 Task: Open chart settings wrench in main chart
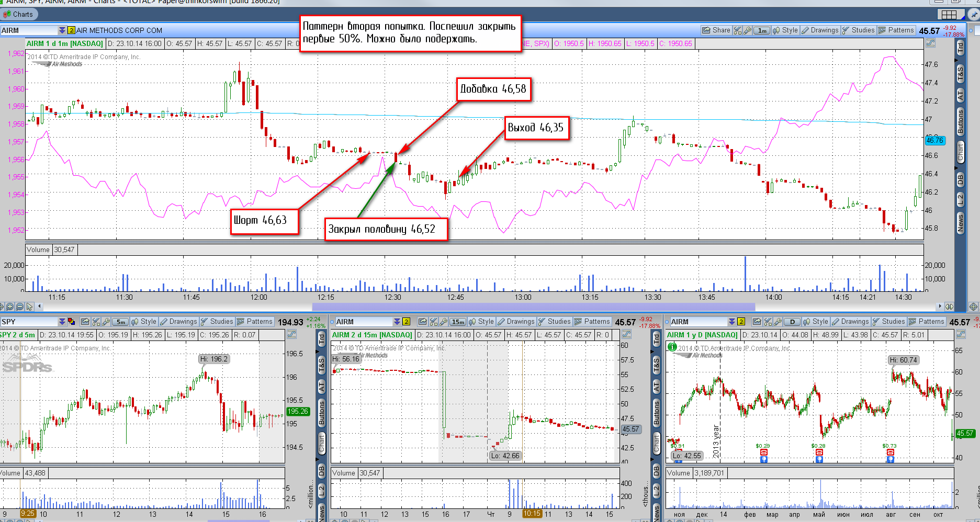747,30
